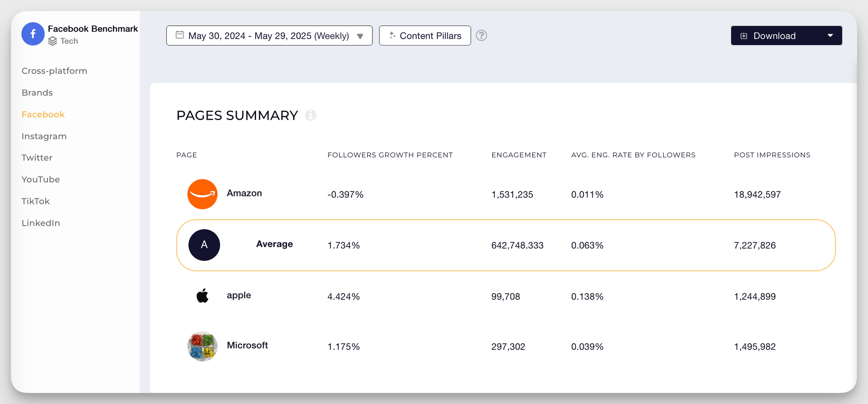Open the date range dropdown

[x=269, y=36]
